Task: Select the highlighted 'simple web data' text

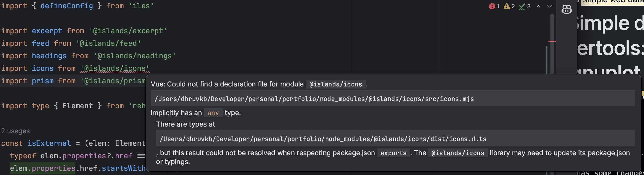Action: tap(613, 2)
